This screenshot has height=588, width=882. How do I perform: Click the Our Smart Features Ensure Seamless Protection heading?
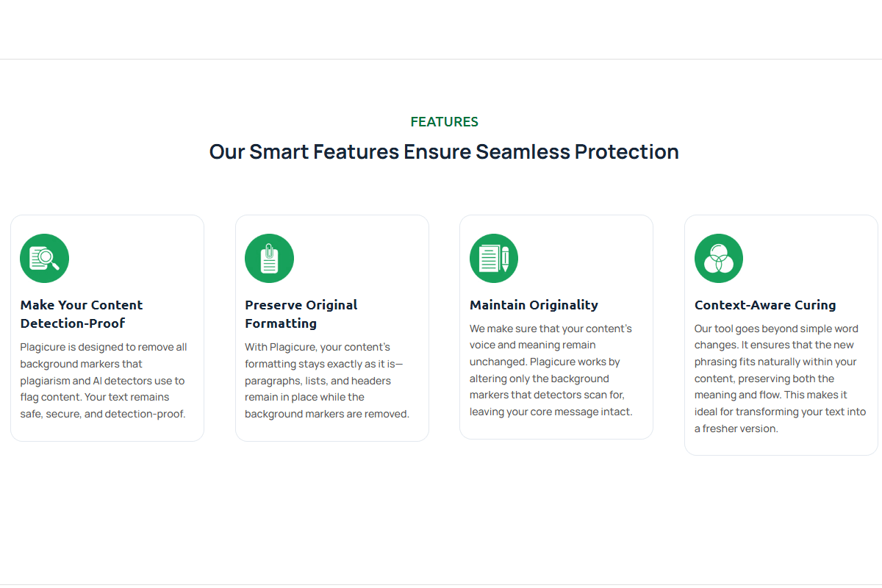[444, 151]
